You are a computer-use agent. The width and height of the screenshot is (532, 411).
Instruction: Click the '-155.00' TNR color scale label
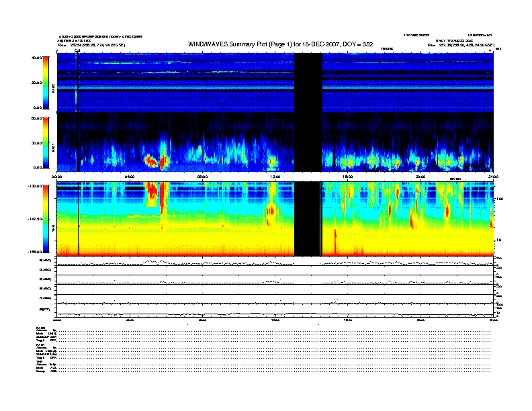[35, 252]
